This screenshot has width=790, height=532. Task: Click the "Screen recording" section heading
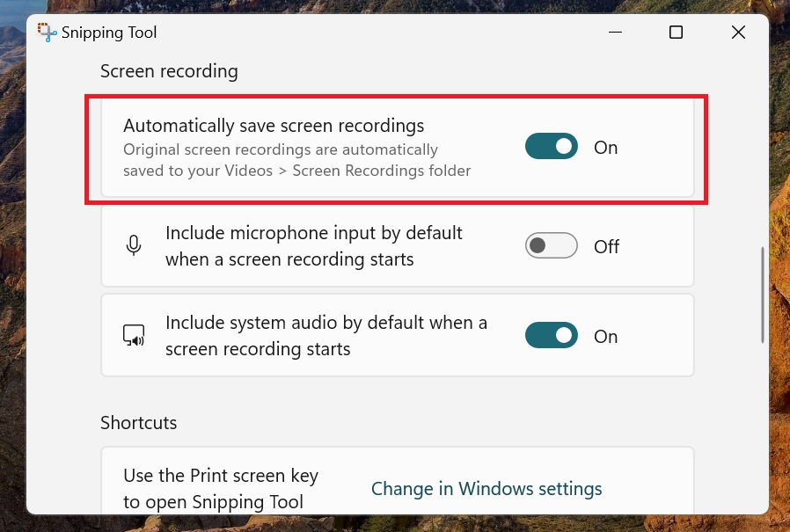tap(169, 71)
